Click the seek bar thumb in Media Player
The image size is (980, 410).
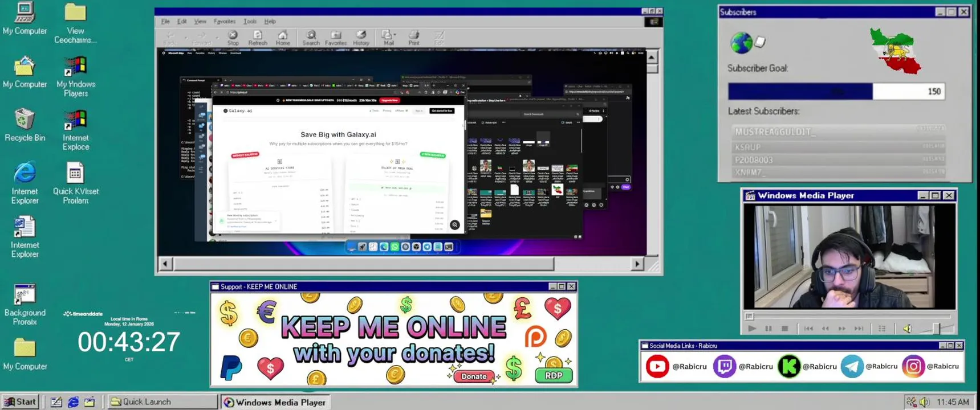click(749, 317)
